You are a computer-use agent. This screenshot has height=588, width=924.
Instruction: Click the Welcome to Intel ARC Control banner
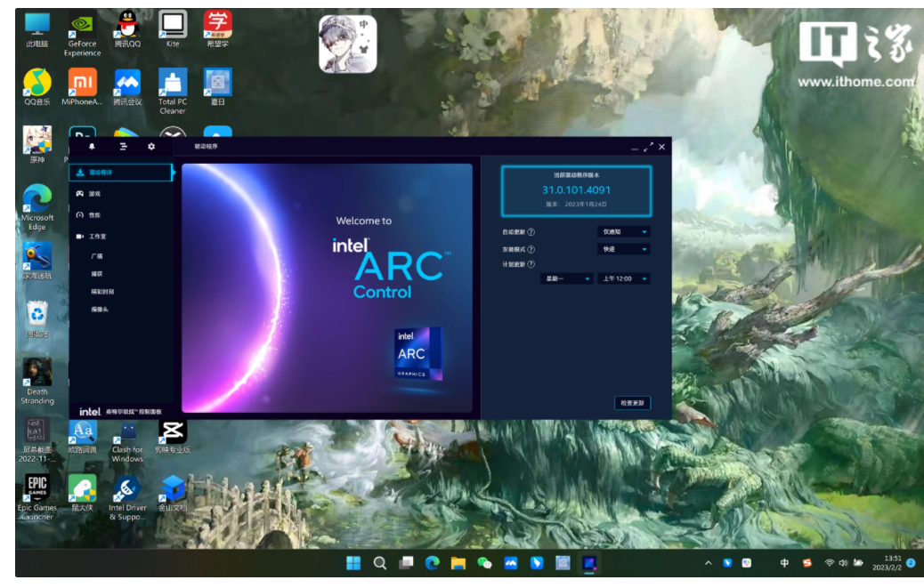click(x=327, y=288)
